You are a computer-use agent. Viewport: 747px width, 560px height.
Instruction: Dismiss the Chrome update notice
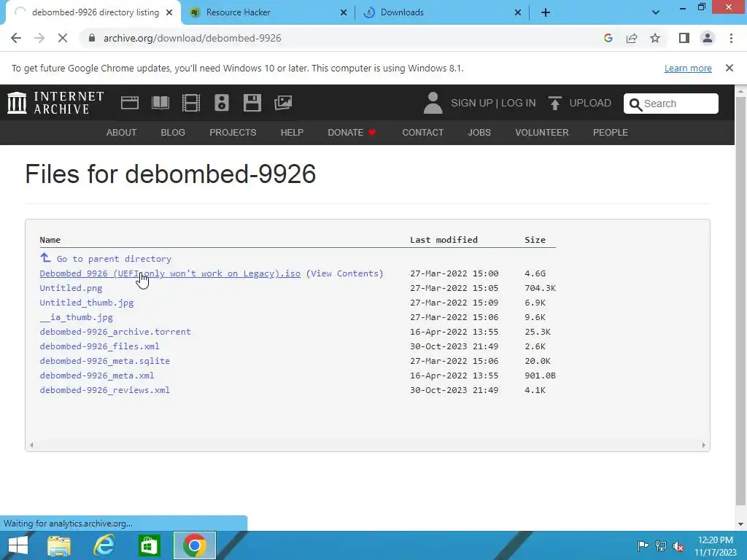(729, 68)
